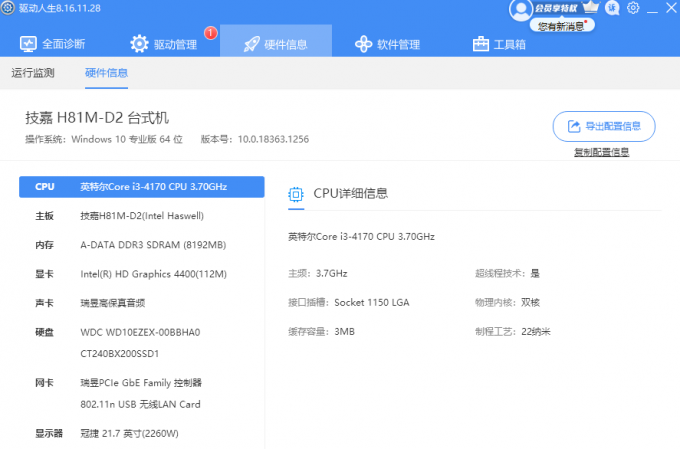The height and width of the screenshot is (449, 680).
Task: Click the 复制配置信息 link
Action: pyautogui.click(x=602, y=152)
